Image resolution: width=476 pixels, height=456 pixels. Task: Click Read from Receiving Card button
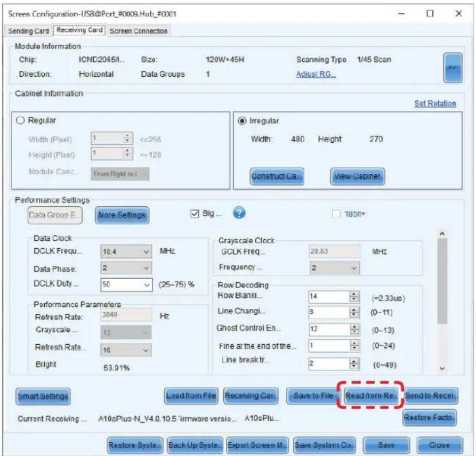pyautogui.click(x=370, y=396)
